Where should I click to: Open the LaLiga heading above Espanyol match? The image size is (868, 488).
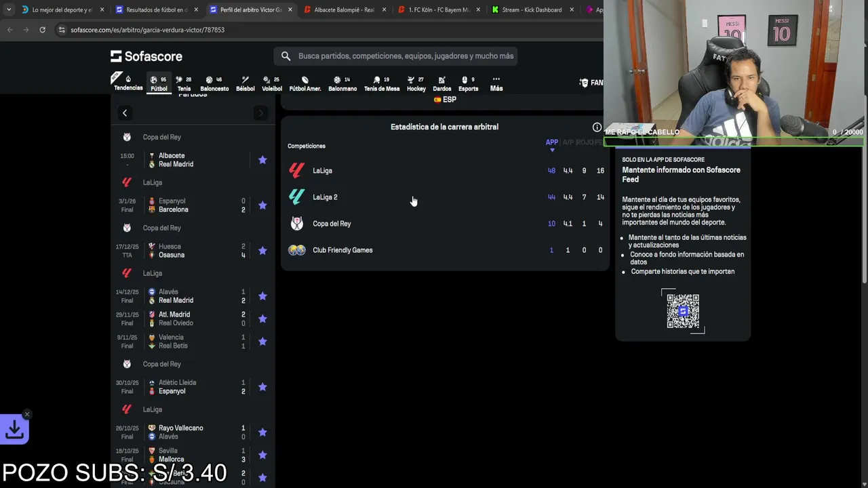coord(152,182)
